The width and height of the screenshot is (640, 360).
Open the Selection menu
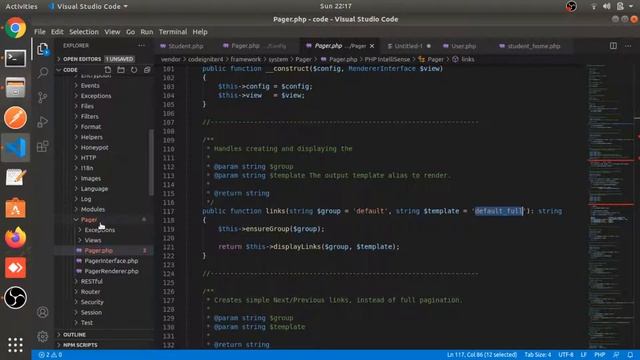tap(84, 32)
